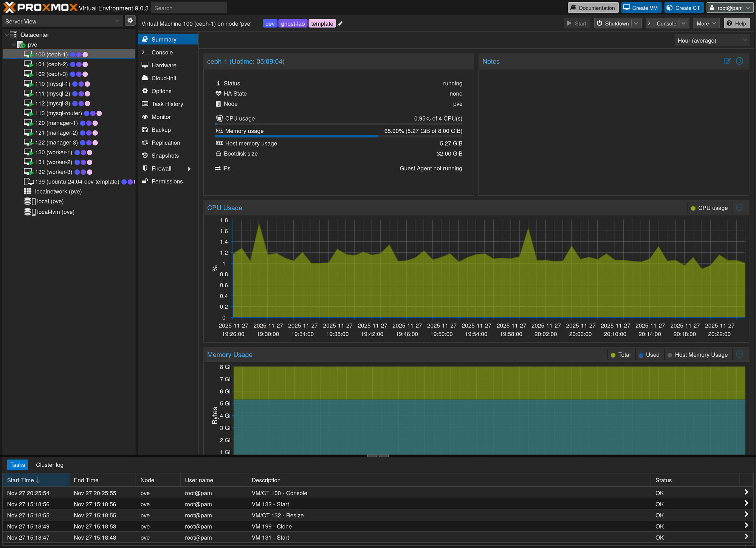This screenshot has height=548, width=756.
Task: Click the Proxmox logo
Action: 40,7
